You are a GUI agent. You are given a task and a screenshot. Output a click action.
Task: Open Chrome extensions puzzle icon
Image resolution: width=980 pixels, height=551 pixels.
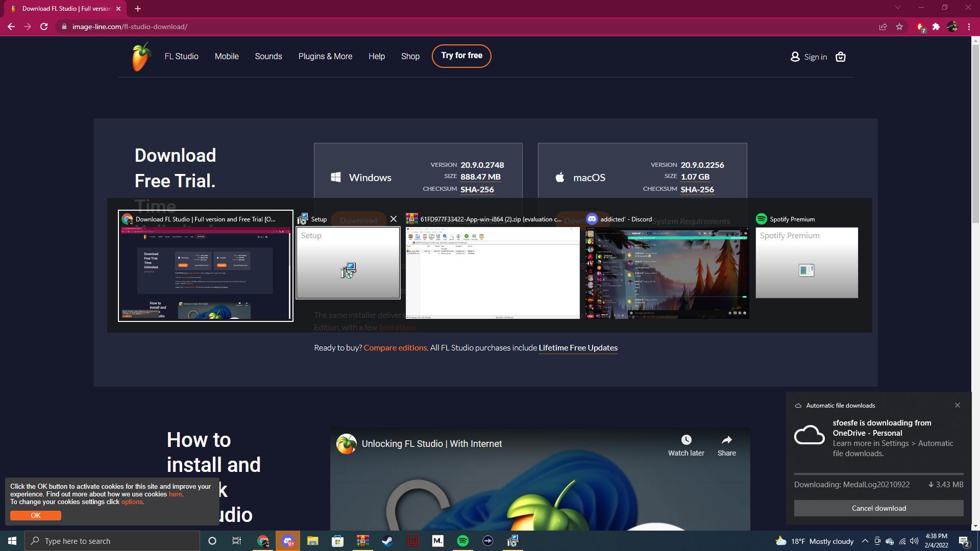tap(936, 27)
